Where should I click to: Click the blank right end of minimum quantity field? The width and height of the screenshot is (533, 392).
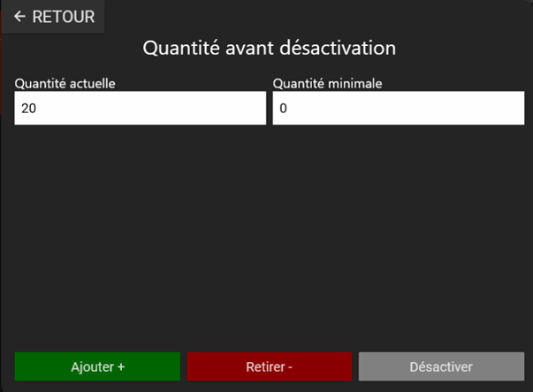tap(499, 109)
